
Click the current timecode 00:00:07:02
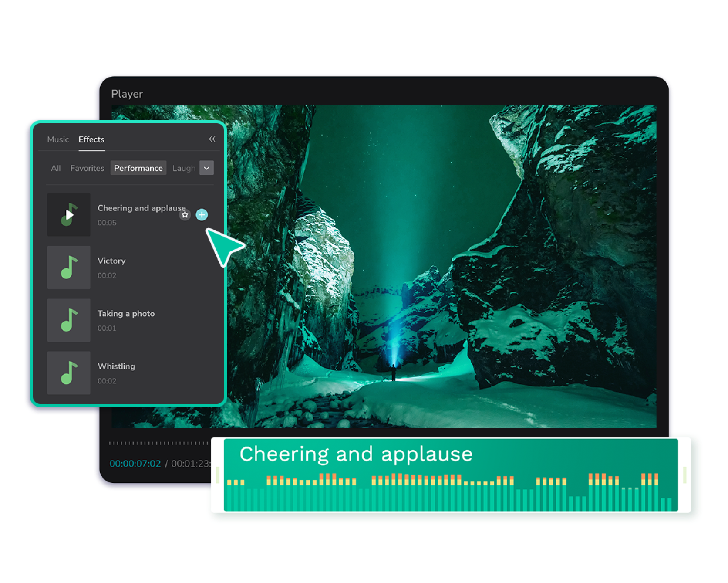tap(135, 464)
